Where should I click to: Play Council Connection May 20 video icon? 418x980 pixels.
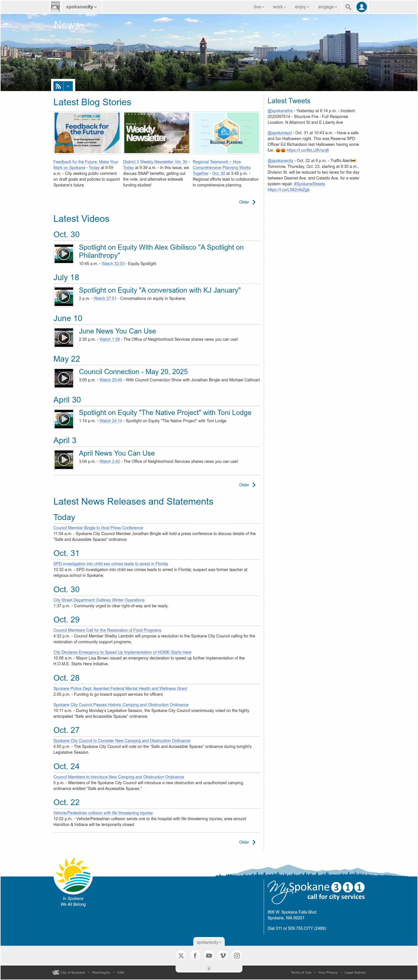[64, 378]
